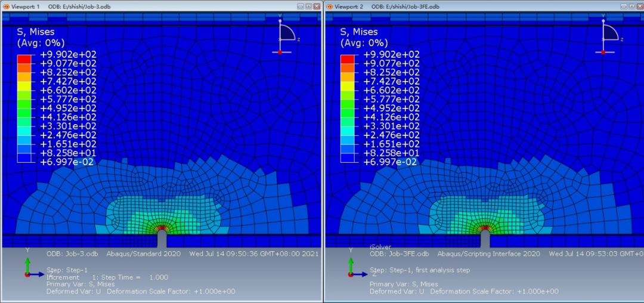Click '(Avg: 0%)' legend label in Viewport 2
Image resolution: width=644 pixels, height=303 pixels.
click(x=364, y=43)
